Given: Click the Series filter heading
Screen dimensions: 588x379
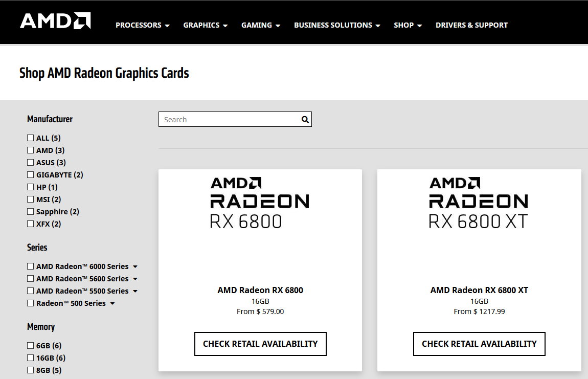Looking at the screenshot, I should click(x=37, y=247).
